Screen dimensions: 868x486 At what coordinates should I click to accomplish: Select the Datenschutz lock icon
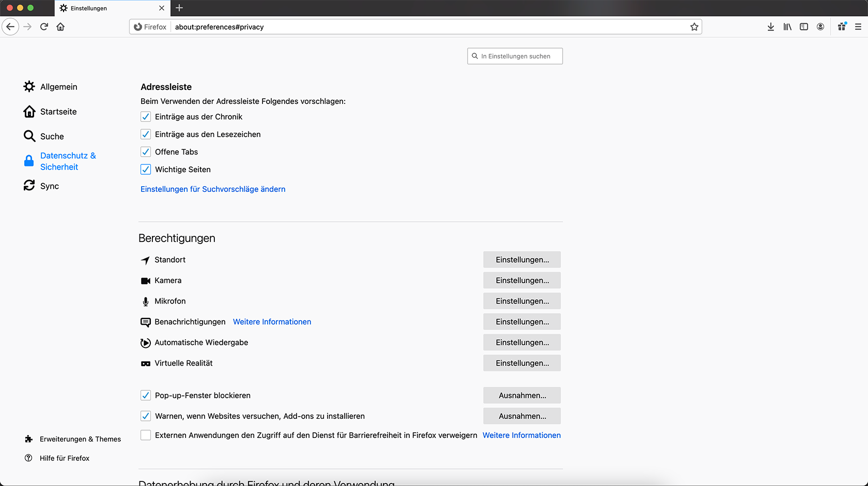click(x=29, y=161)
